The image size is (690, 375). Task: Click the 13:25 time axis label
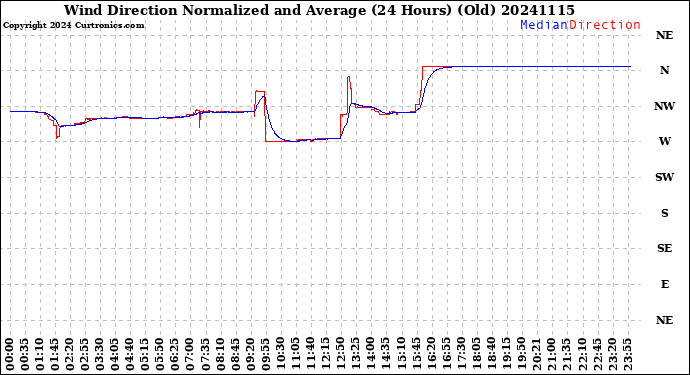(x=355, y=355)
